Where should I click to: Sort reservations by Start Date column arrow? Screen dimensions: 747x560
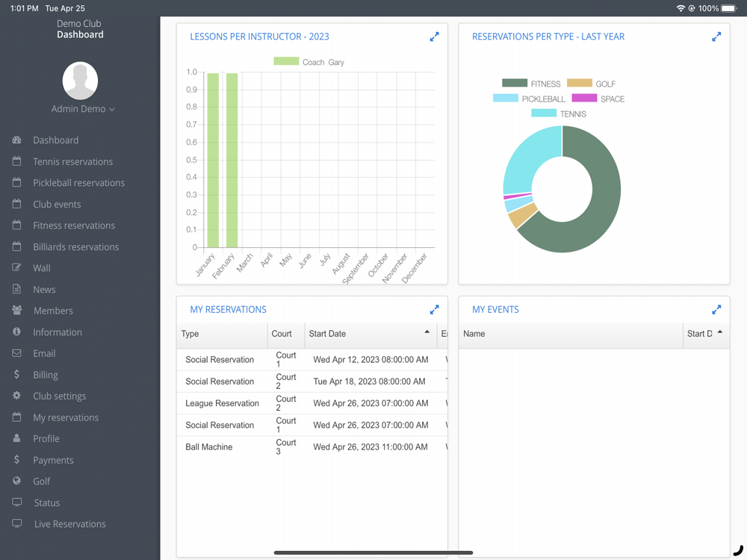(427, 332)
